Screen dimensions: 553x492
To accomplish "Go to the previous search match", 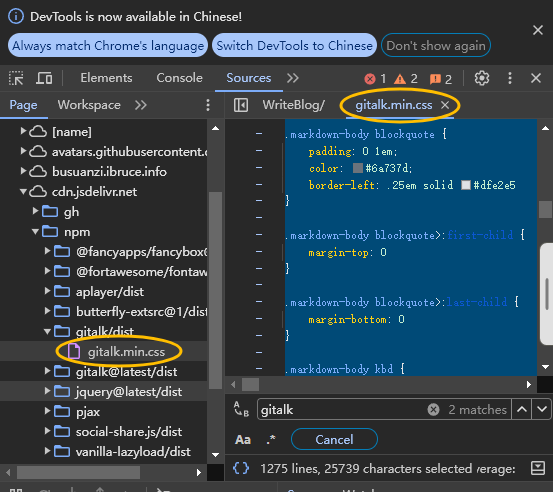I will [x=522, y=409].
